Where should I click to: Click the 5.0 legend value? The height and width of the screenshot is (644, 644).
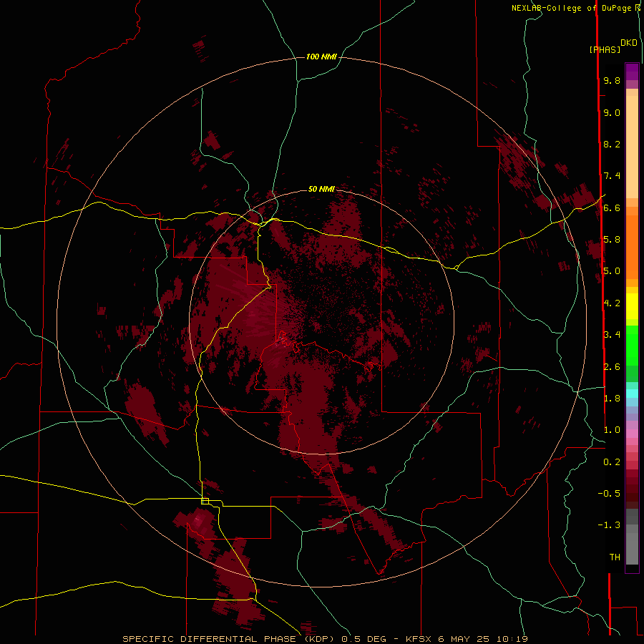tap(612, 271)
